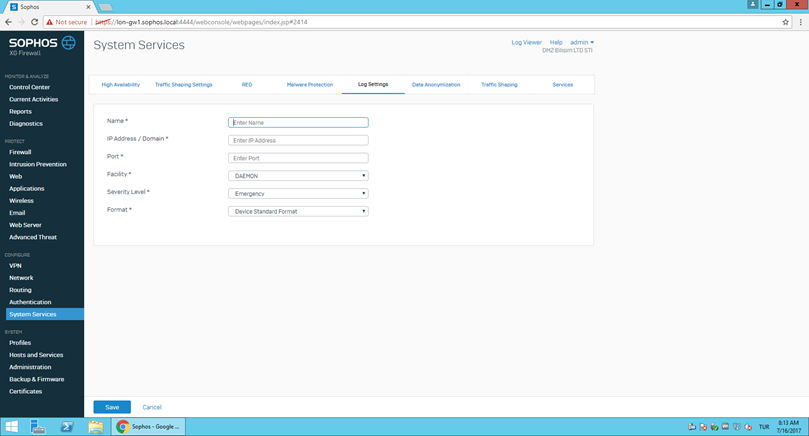Image resolution: width=809 pixels, height=436 pixels.
Task: Click the taskbar clock showing 8:13 AM
Action: (x=788, y=427)
